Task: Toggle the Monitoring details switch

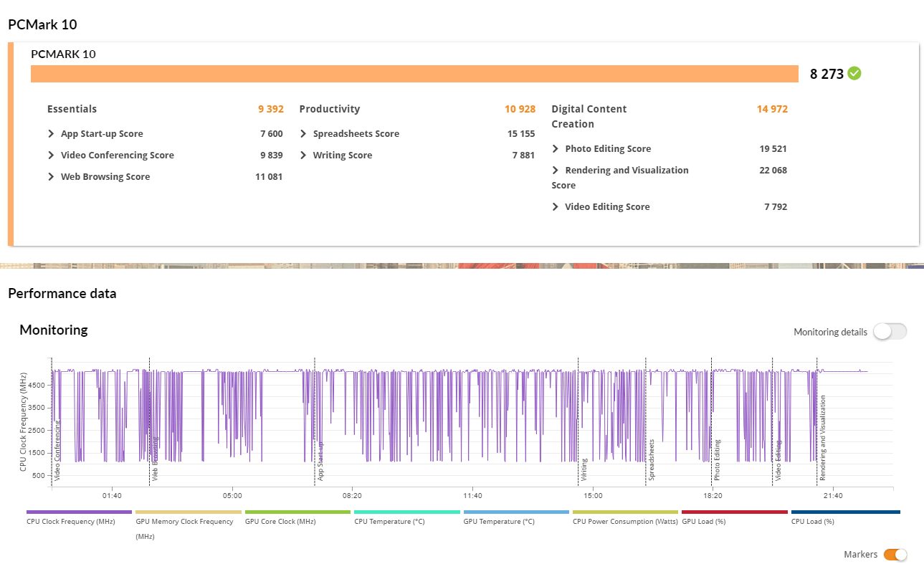Action: coord(890,332)
